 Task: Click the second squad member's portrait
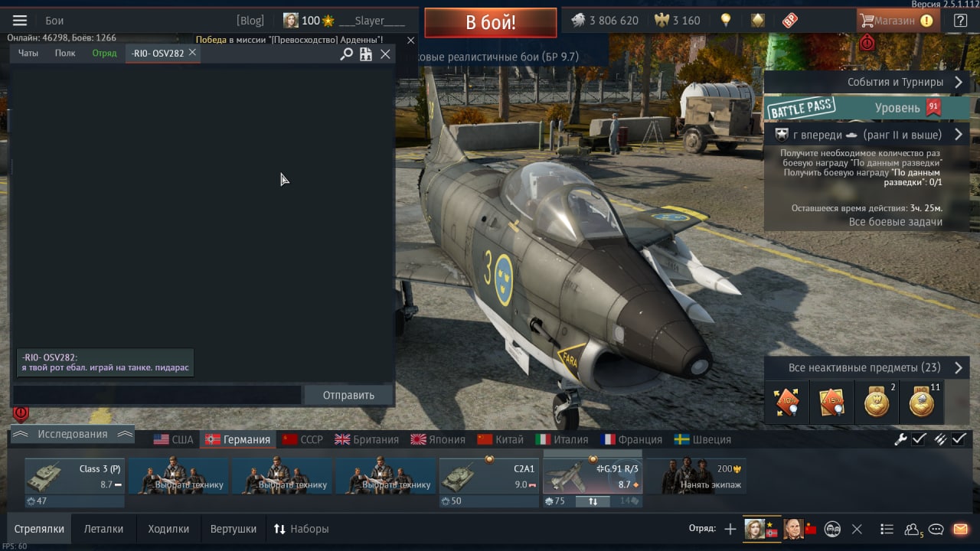793,528
